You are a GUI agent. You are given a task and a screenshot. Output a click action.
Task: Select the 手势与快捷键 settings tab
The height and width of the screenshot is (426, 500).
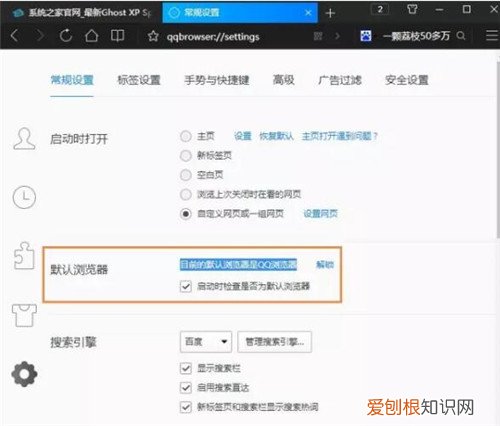tap(217, 80)
